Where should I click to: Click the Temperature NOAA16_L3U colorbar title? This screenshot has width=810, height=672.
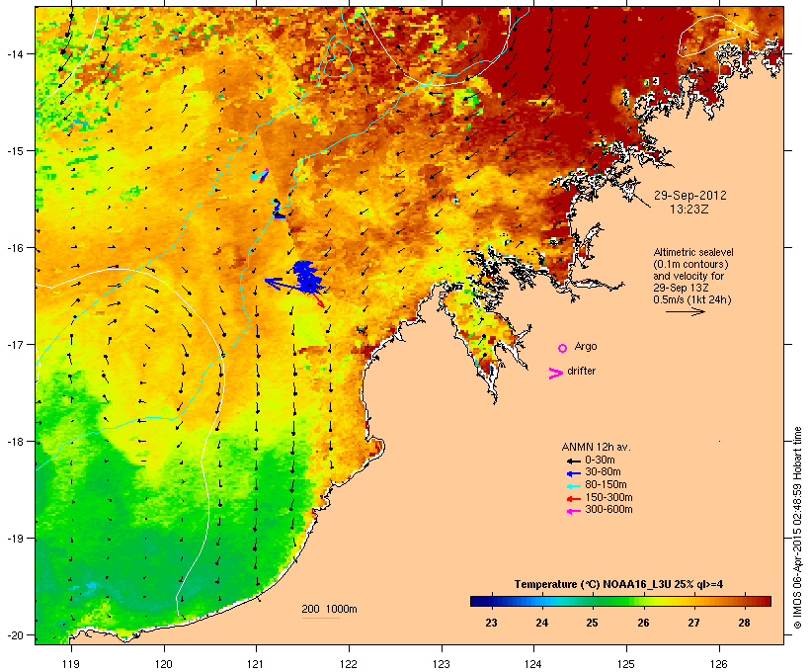[618, 584]
